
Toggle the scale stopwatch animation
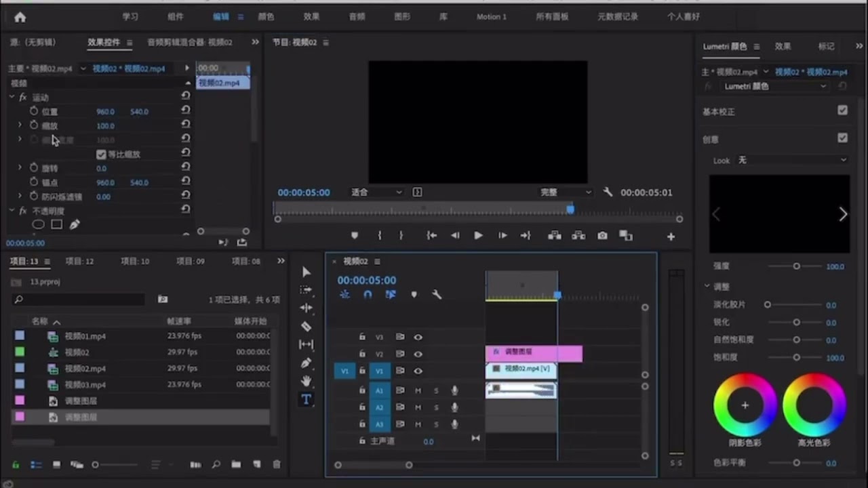pyautogui.click(x=34, y=125)
